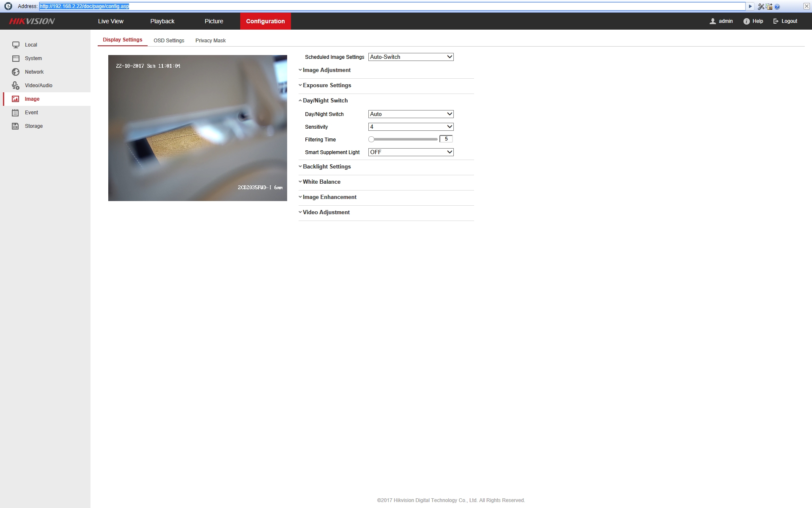Open the Day/Night Switch Auto dropdown

(411, 114)
